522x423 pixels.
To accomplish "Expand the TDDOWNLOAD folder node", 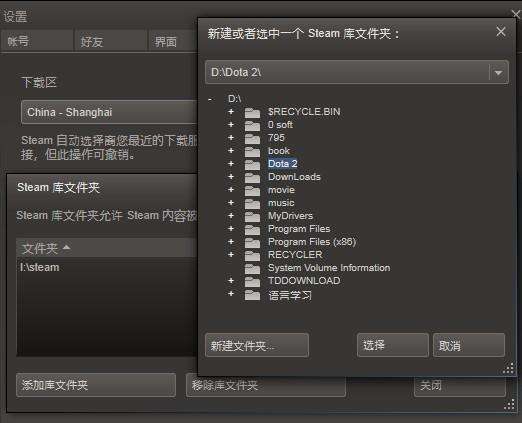I will coord(231,281).
